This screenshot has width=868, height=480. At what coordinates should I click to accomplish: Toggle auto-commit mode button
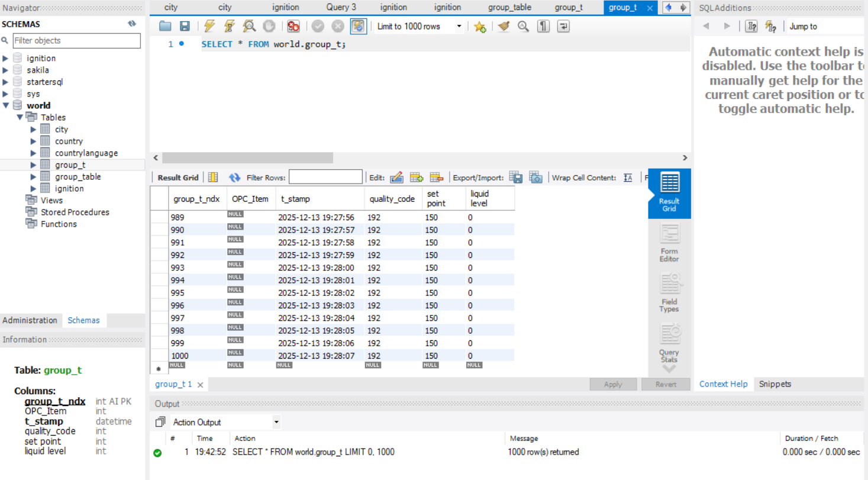tap(358, 26)
